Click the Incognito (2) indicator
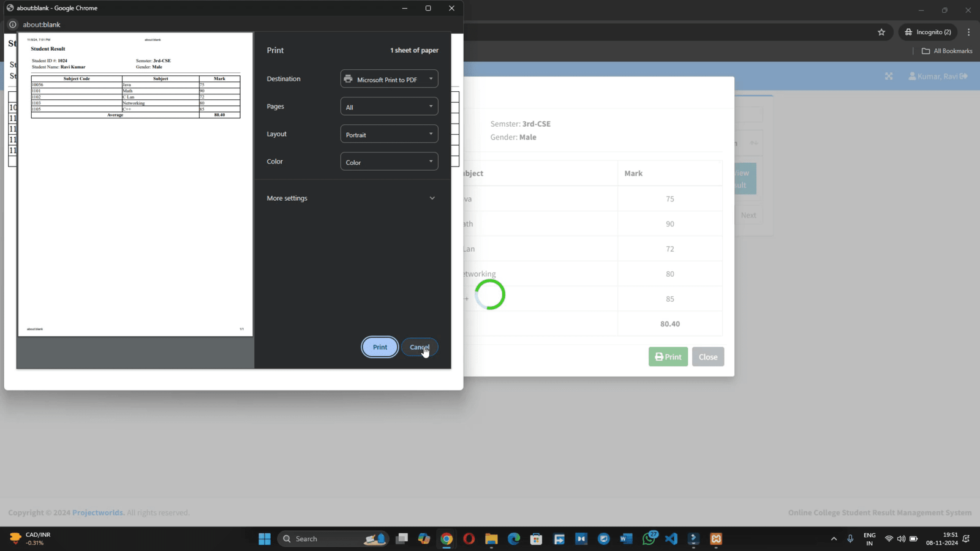The image size is (980, 551). click(x=928, y=32)
